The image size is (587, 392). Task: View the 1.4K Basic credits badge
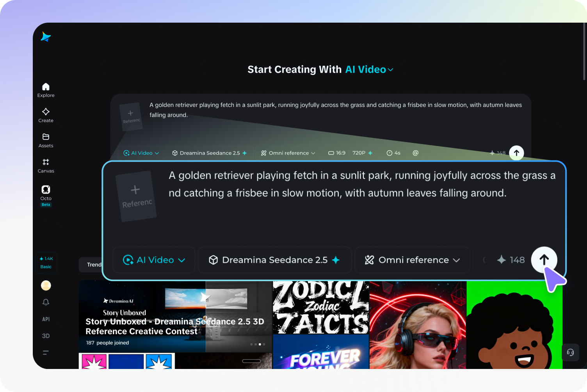(46, 262)
